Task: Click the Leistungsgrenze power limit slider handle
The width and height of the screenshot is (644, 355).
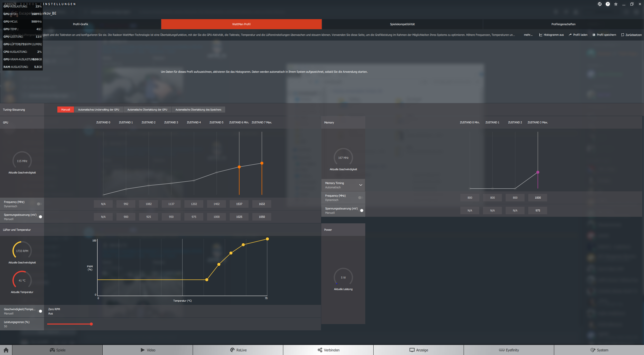Action: point(91,324)
